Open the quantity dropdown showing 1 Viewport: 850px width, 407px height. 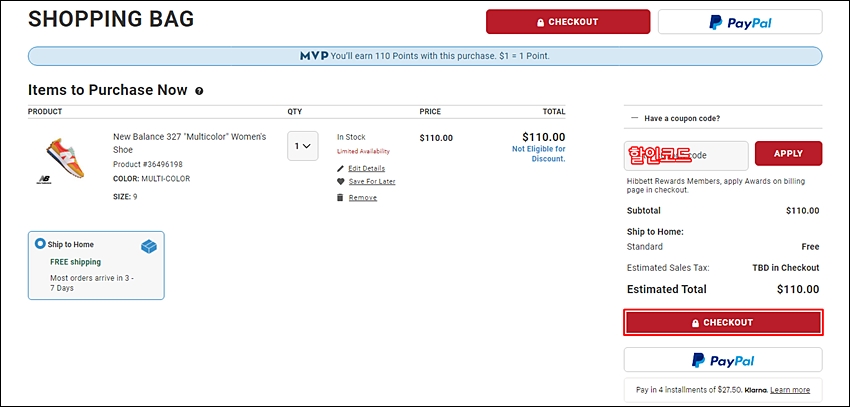click(302, 146)
